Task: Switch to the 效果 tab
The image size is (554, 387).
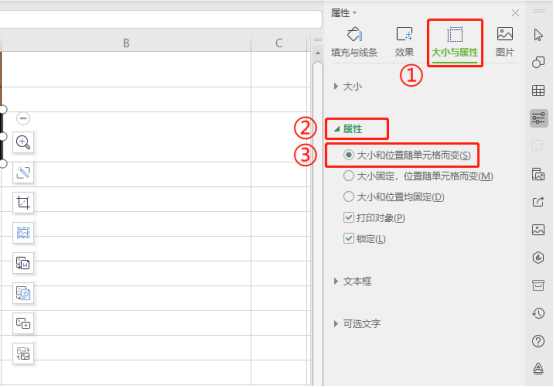Action: [404, 42]
